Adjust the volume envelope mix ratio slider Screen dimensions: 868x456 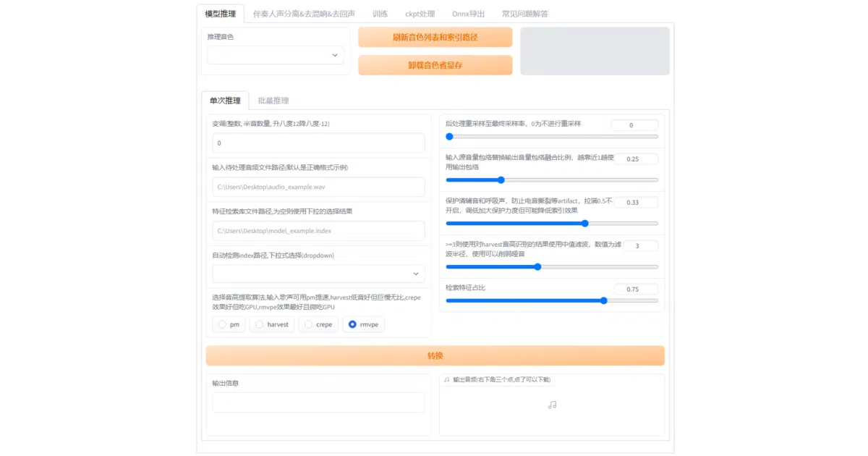[552, 180]
